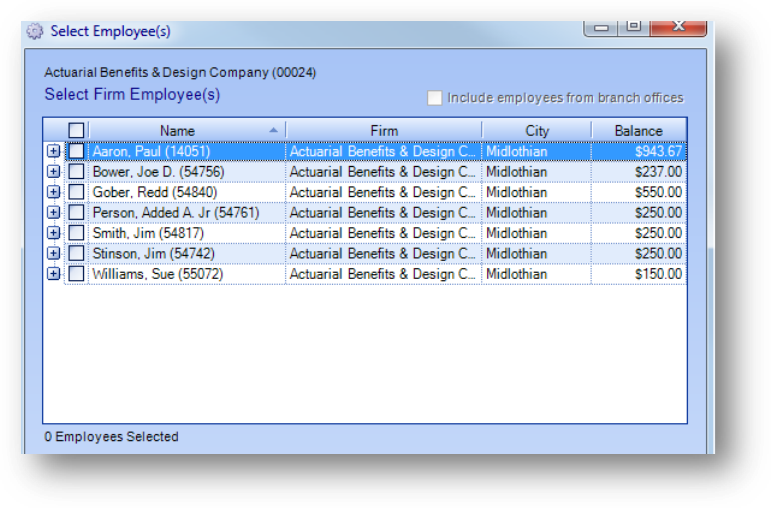Screen dimensions: 771x508
Task: Expand the Aaron, Paul row
Action: click(54, 151)
